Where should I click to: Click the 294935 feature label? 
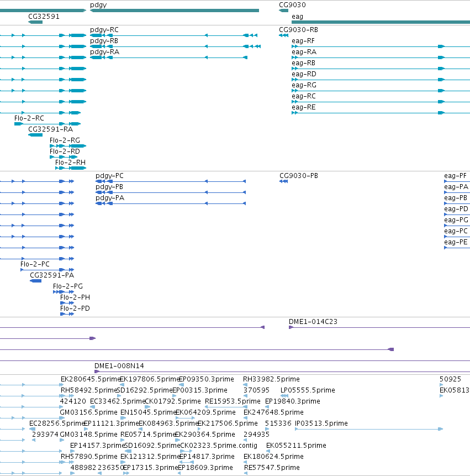[x=256, y=435]
